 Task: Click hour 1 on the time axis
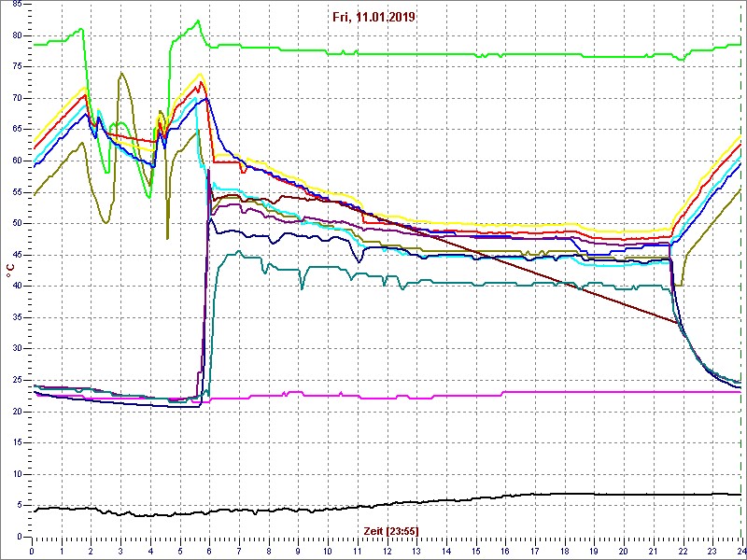62,550
